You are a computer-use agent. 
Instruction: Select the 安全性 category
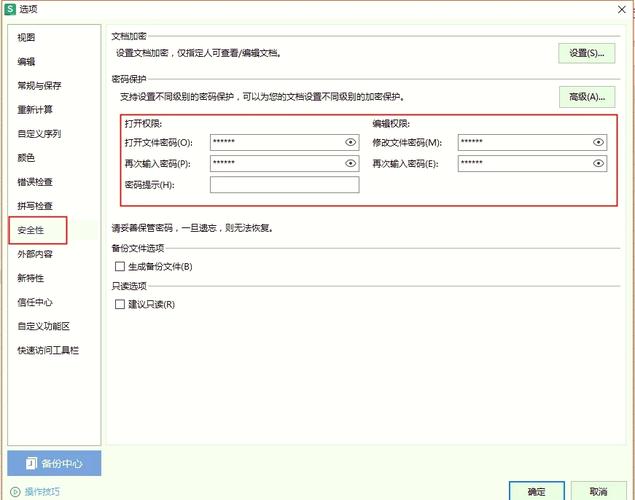[x=31, y=230]
